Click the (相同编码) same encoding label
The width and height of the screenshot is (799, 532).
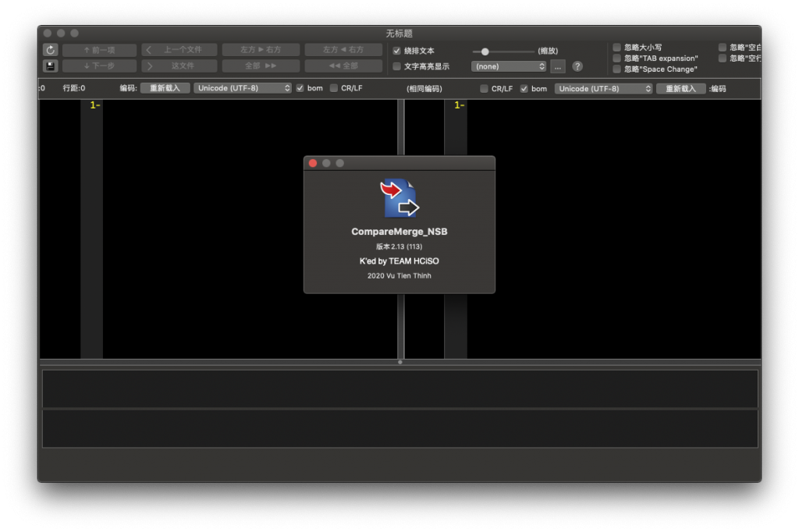click(424, 89)
